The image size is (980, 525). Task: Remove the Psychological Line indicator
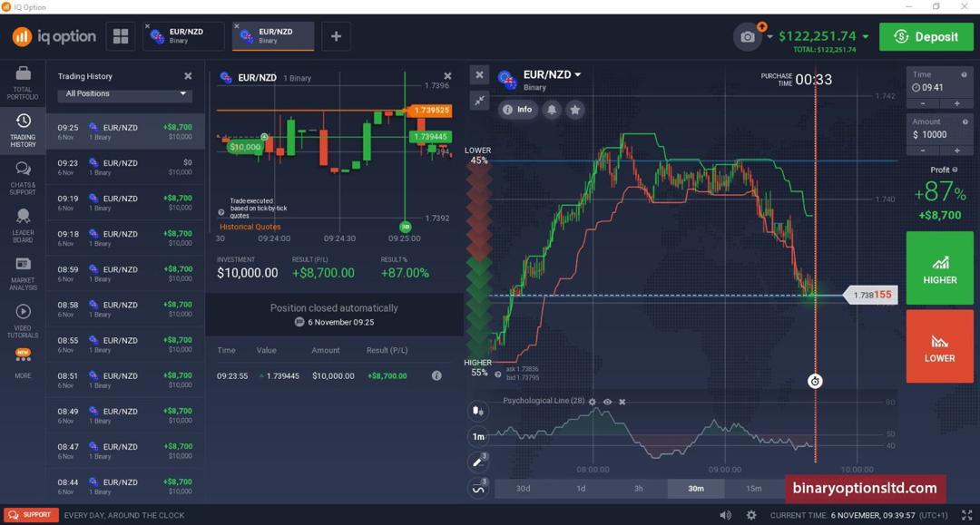(x=622, y=402)
